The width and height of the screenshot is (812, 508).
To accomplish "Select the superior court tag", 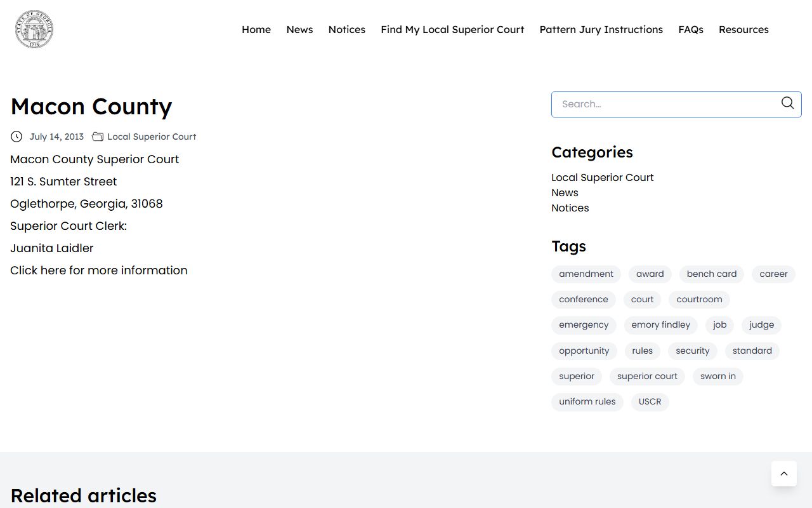I will pos(647,377).
